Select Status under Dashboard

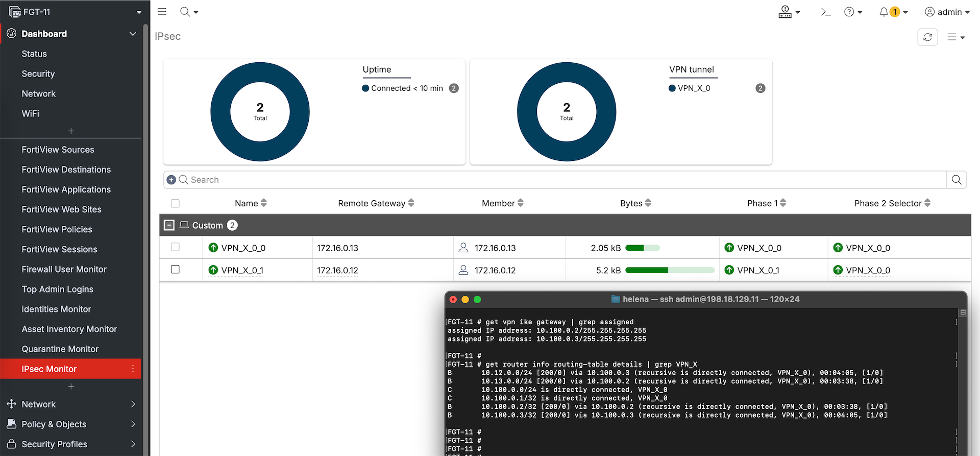[x=34, y=54]
